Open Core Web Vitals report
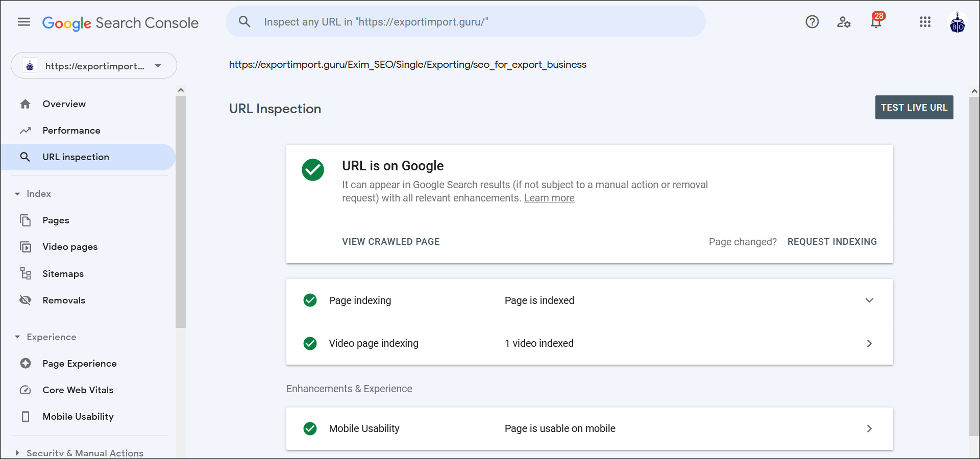Viewport: 980px width, 459px height. pos(78,390)
